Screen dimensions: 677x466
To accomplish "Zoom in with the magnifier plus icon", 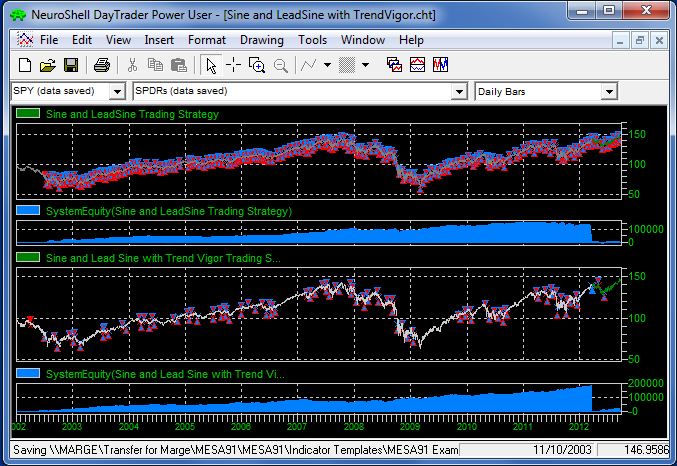I will (257, 65).
